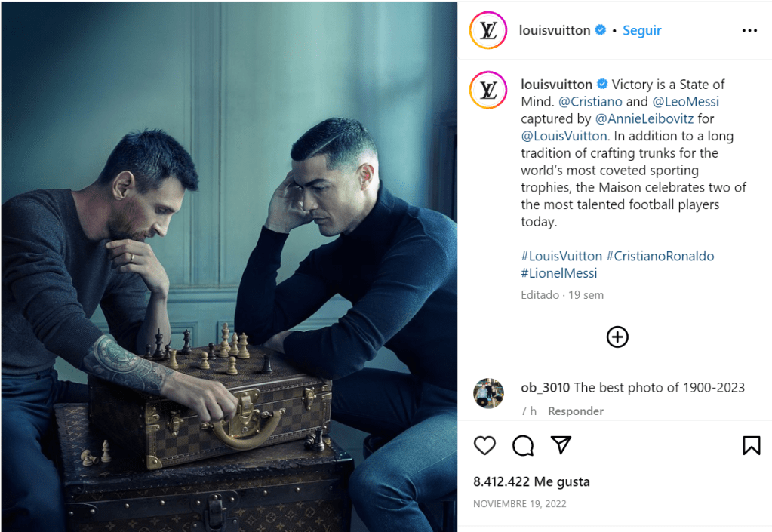This screenshot has height=532, width=772.
Task: Click the Louis Vuitton avatar beside caption
Action: point(488,90)
